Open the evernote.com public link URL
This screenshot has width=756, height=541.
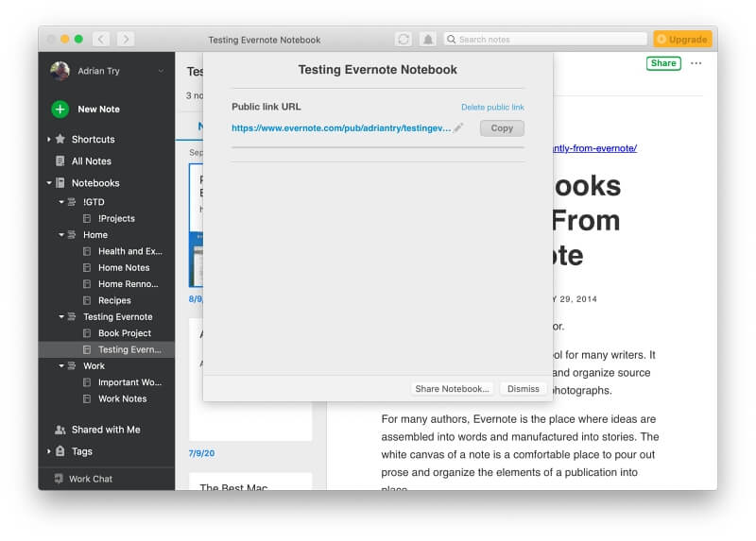pos(341,128)
